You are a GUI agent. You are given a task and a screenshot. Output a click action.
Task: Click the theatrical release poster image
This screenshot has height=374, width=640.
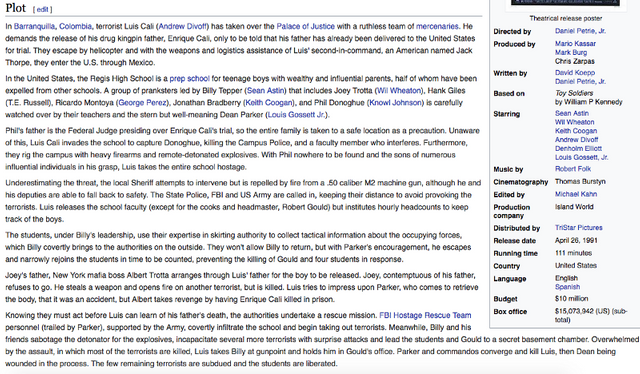565,3
